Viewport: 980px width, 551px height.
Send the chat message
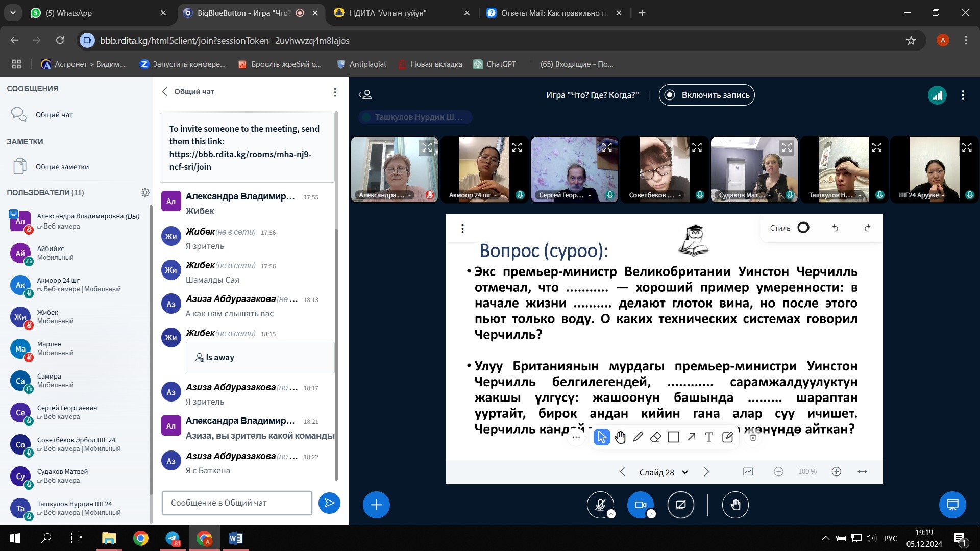coord(329,503)
